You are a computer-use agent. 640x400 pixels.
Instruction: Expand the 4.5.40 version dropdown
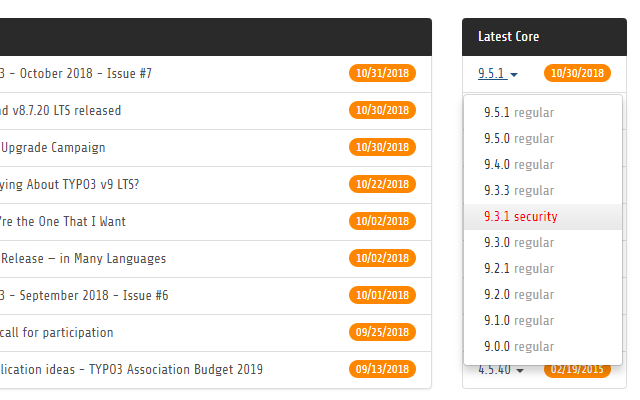(x=501, y=370)
